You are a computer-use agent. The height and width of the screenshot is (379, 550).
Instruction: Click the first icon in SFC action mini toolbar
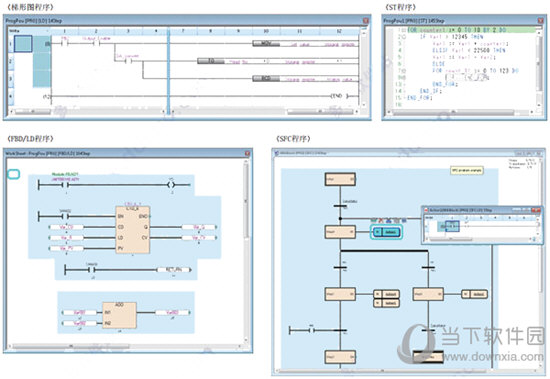pyautogui.click(x=374, y=221)
